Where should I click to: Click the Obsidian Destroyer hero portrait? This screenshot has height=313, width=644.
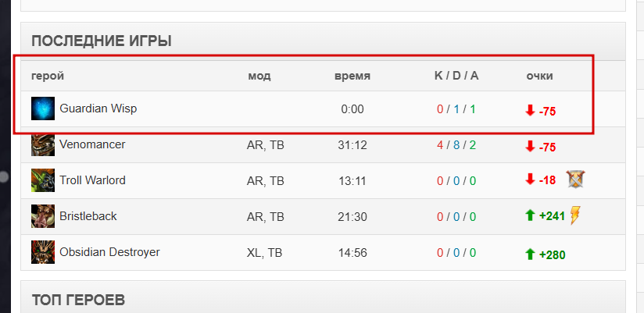[x=43, y=252]
